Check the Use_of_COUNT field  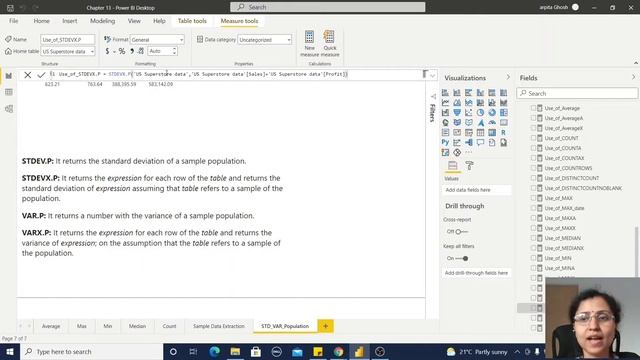click(x=533, y=138)
